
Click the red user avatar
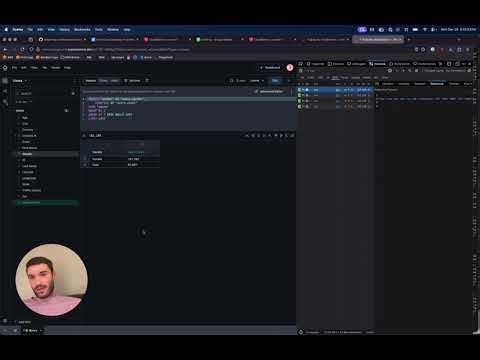(x=290, y=68)
